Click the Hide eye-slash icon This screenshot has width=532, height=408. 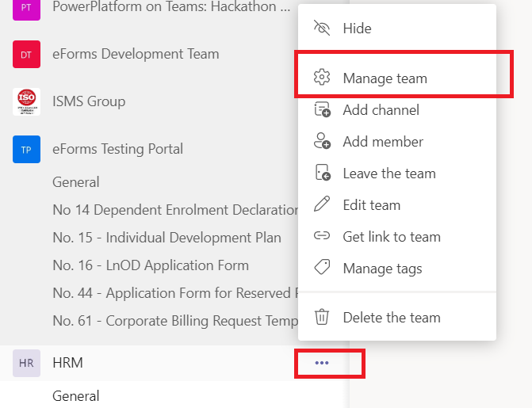coord(322,28)
